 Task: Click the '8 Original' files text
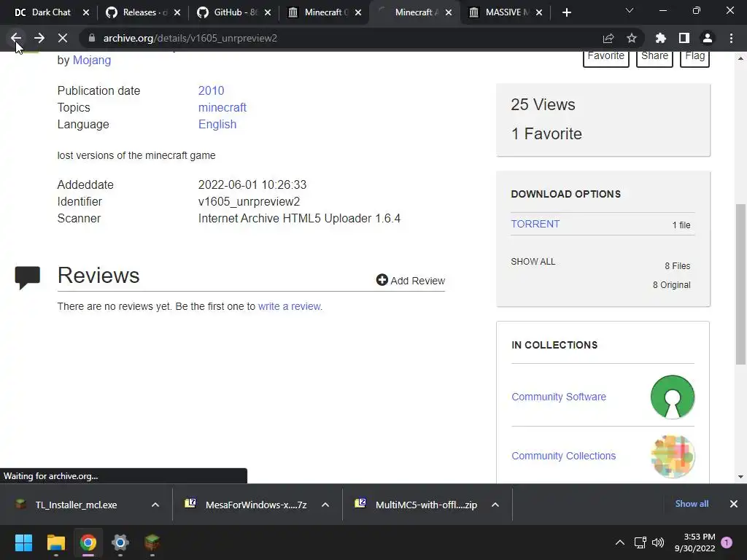point(672,285)
